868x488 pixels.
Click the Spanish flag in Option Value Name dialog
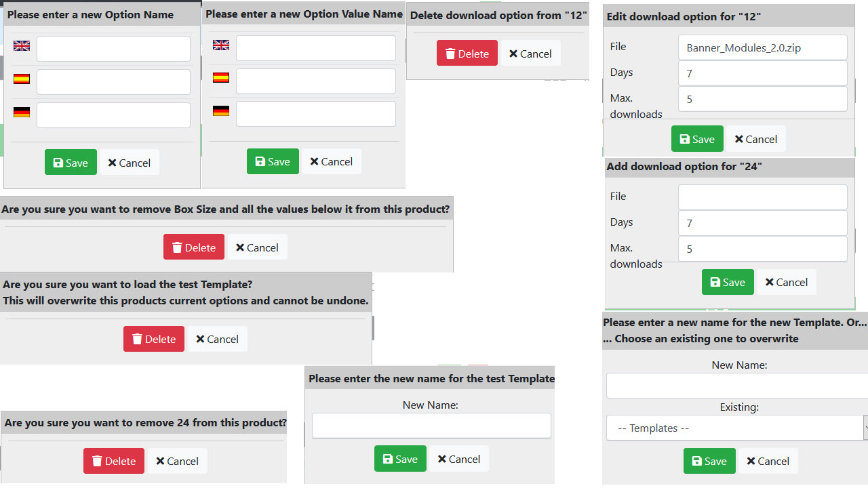[221, 77]
